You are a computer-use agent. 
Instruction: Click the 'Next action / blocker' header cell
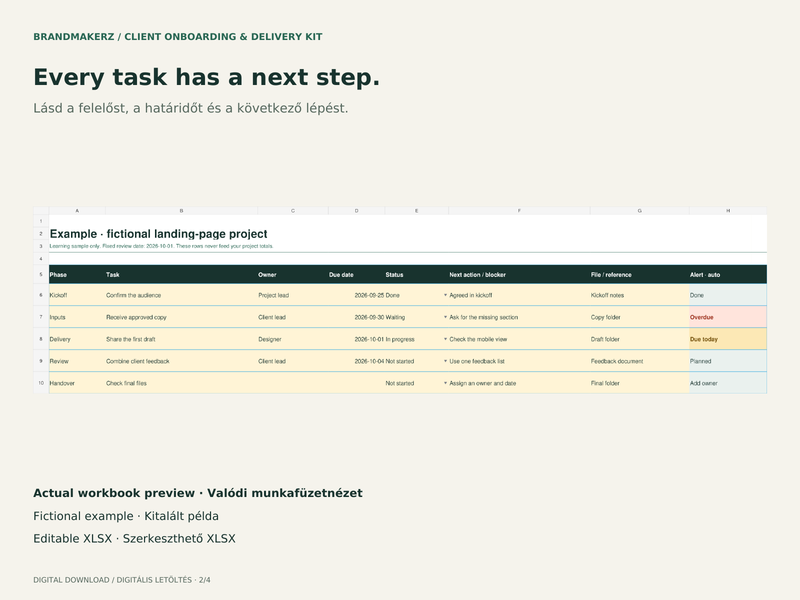click(x=519, y=274)
